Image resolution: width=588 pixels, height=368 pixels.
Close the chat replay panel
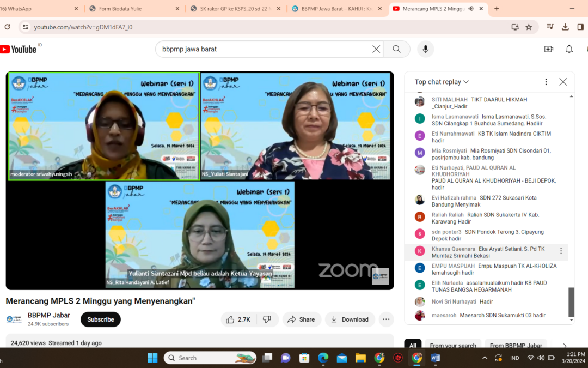563,82
